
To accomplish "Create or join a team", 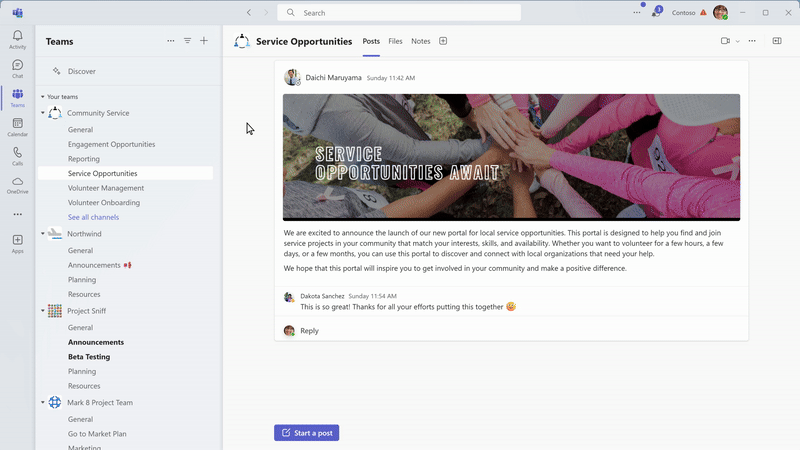I will pyautogui.click(x=204, y=41).
